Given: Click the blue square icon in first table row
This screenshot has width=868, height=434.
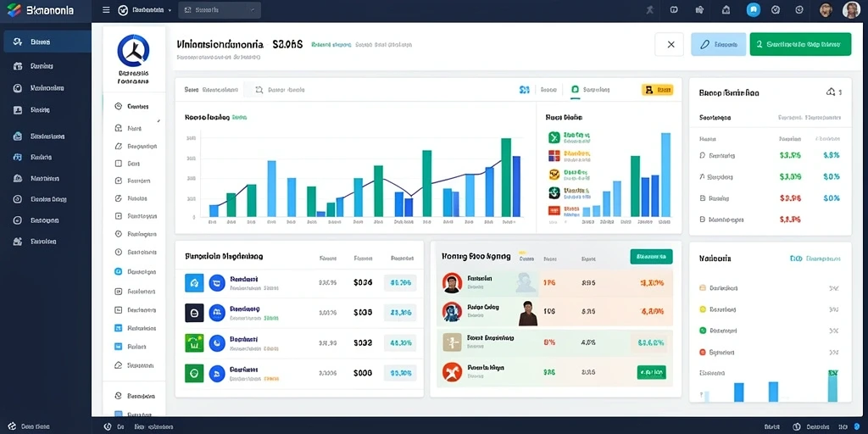Looking at the screenshot, I should coord(194,283).
